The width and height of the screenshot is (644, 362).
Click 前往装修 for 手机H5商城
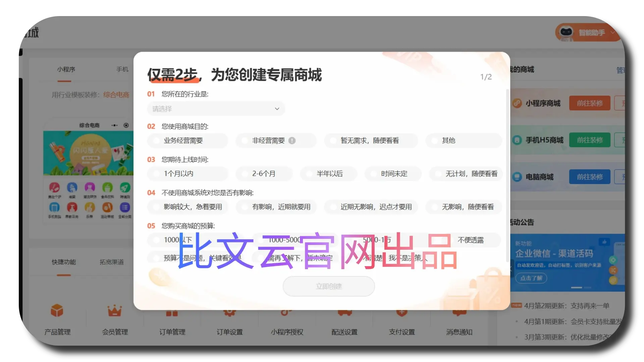[590, 140]
